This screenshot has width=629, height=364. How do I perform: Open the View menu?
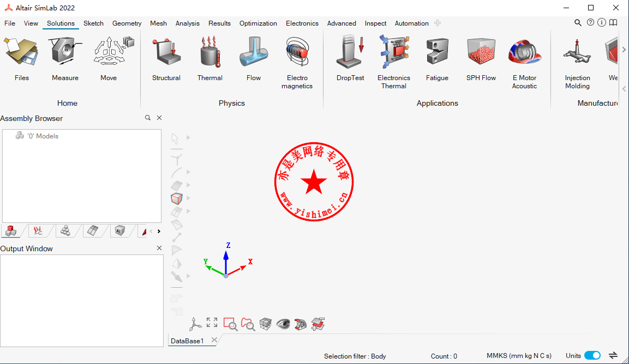(31, 23)
